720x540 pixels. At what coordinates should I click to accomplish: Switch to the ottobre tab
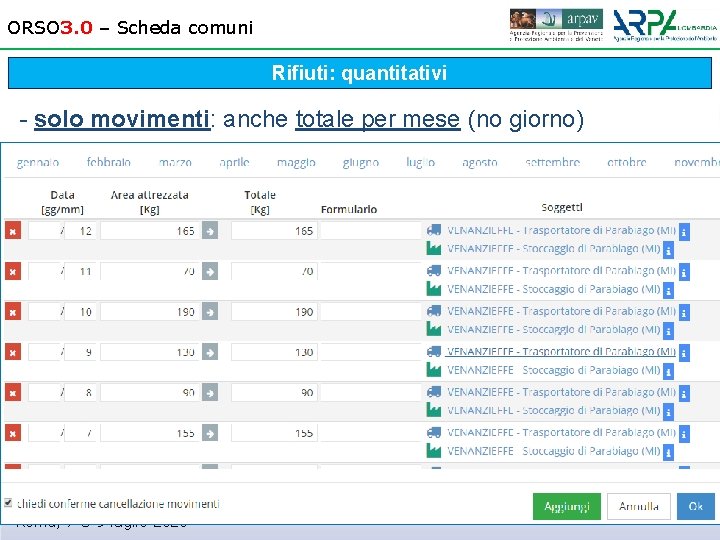coord(626,162)
